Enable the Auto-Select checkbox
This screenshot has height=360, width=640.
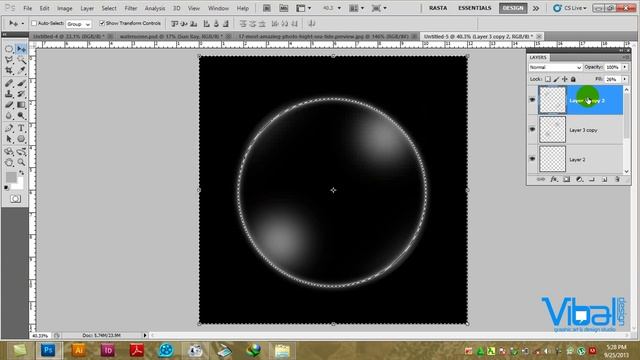(x=34, y=23)
